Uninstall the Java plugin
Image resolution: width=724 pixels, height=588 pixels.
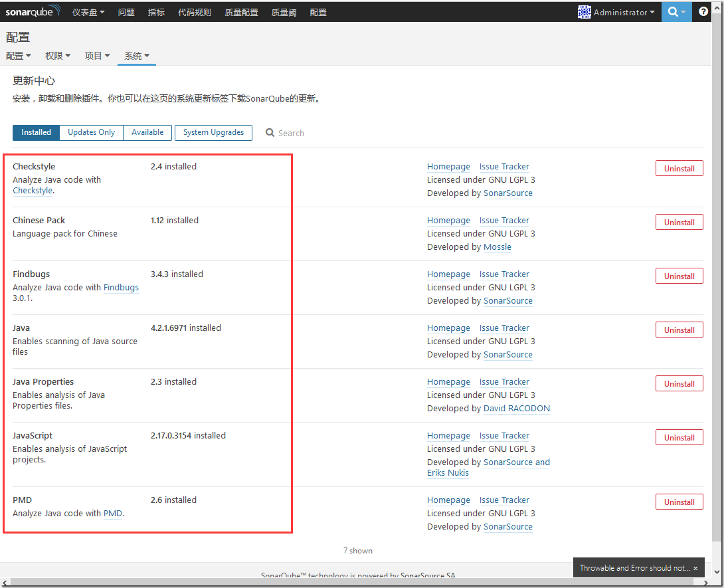679,330
